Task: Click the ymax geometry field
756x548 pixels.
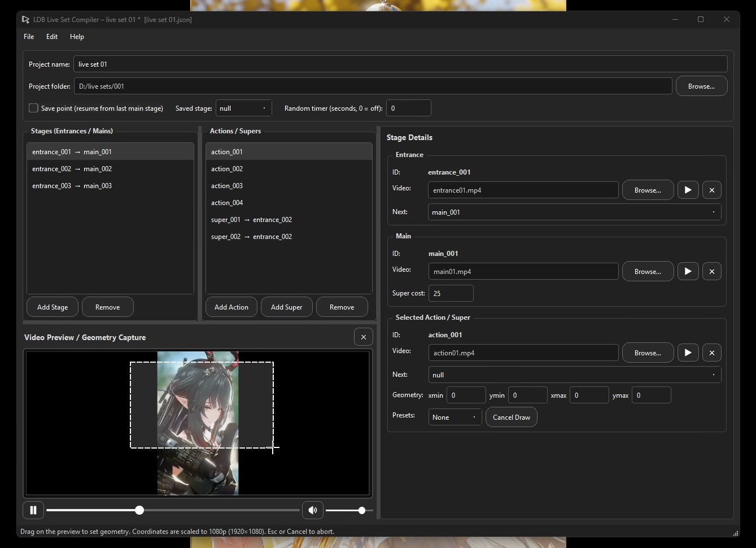Action: coord(651,395)
